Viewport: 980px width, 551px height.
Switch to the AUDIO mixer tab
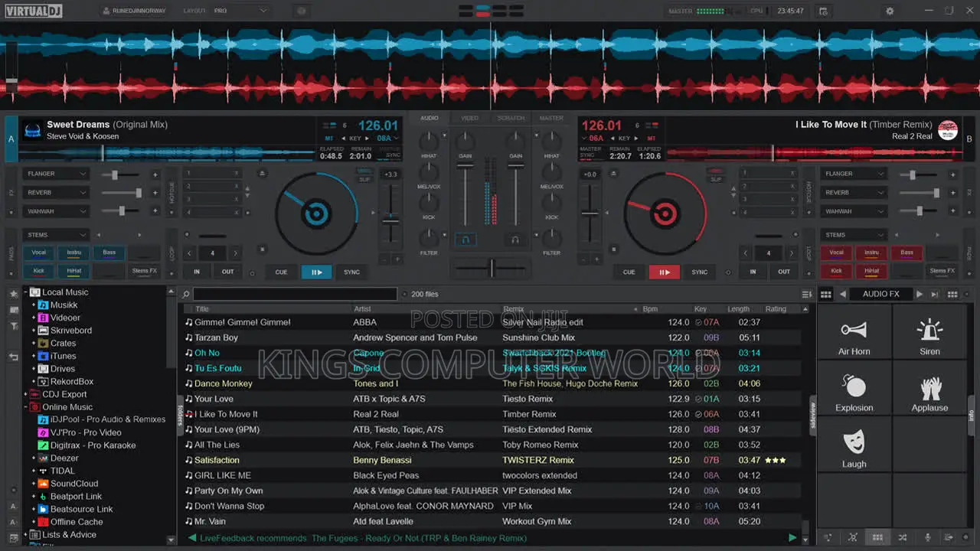pyautogui.click(x=430, y=118)
